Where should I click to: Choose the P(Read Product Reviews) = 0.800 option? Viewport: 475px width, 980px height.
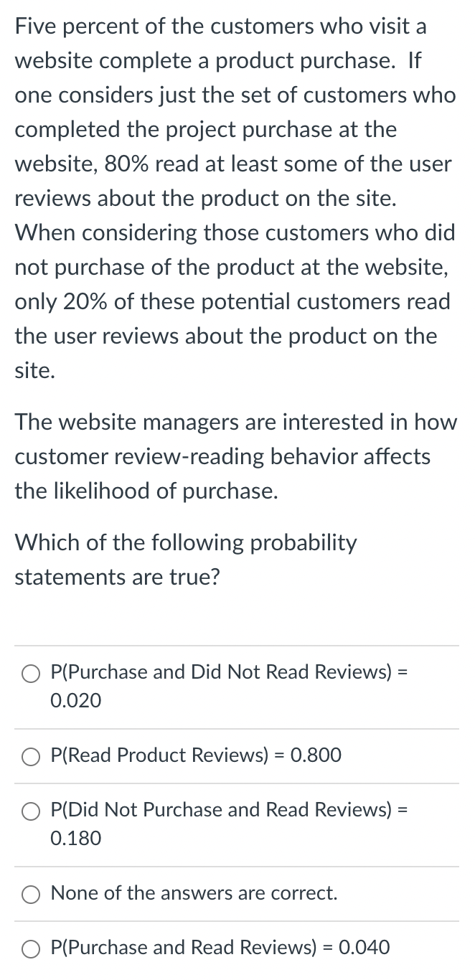30,756
